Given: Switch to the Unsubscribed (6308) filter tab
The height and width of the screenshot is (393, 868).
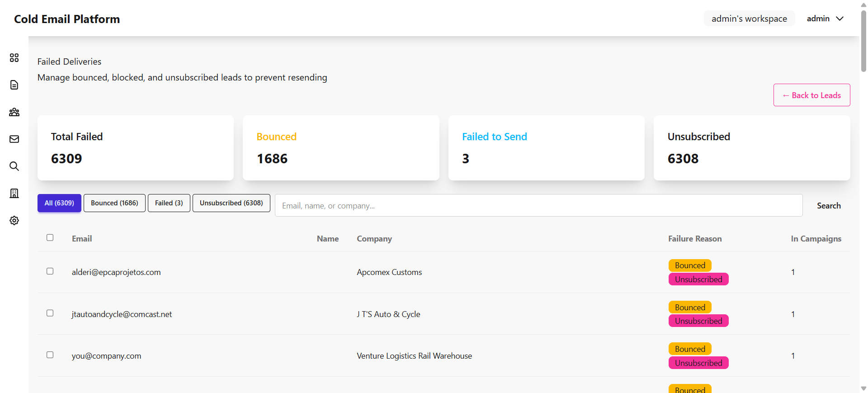Looking at the screenshot, I should pyautogui.click(x=231, y=203).
